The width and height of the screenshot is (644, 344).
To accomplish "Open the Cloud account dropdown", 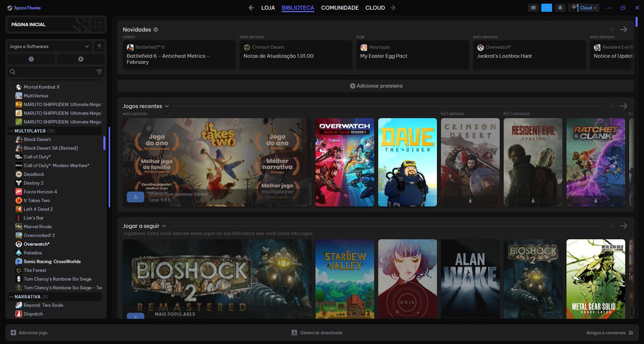I will (589, 8).
